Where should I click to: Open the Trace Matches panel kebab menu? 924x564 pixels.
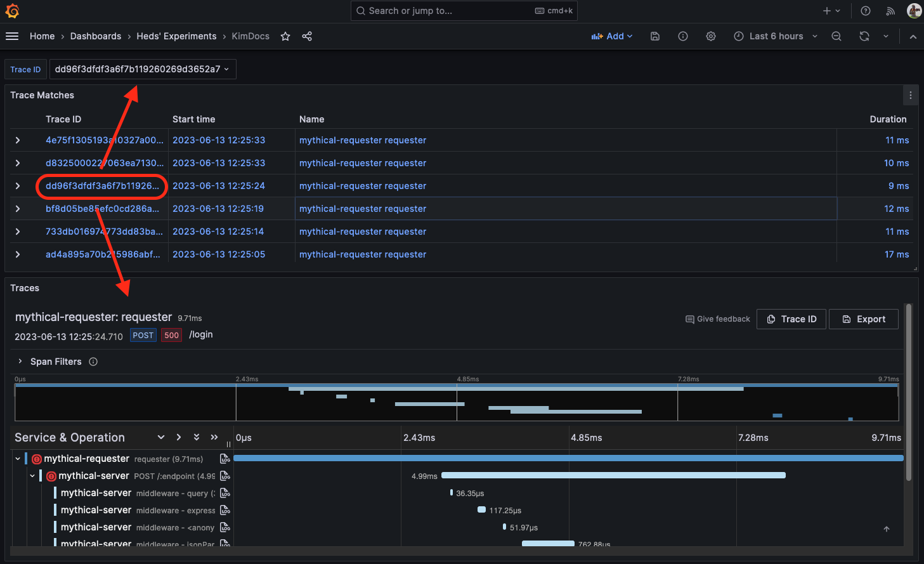(x=911, y=95)
